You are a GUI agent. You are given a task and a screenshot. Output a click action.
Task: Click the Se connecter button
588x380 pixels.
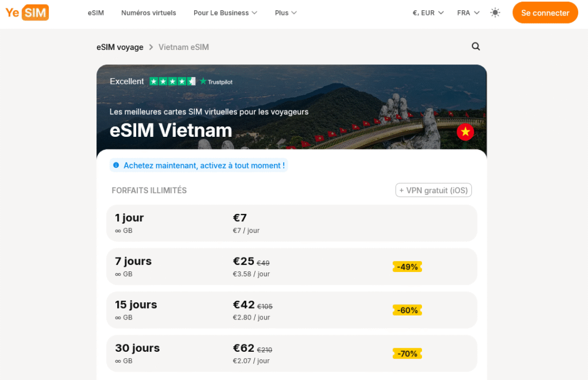(544, 12)
